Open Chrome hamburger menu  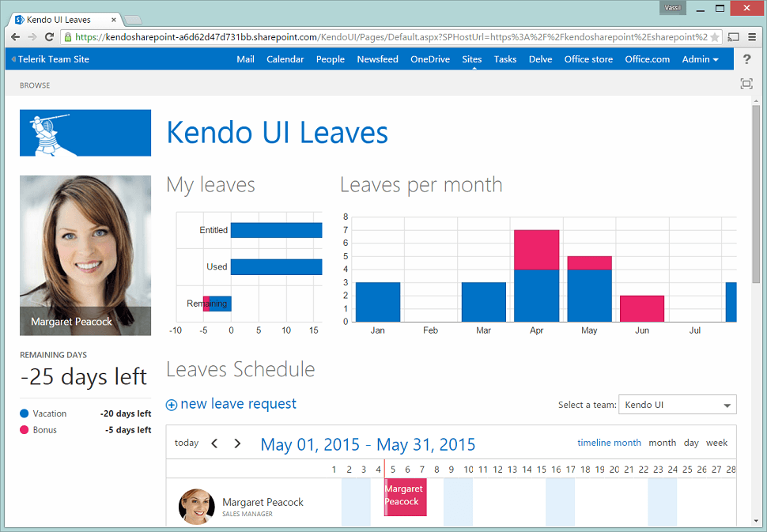752,37
